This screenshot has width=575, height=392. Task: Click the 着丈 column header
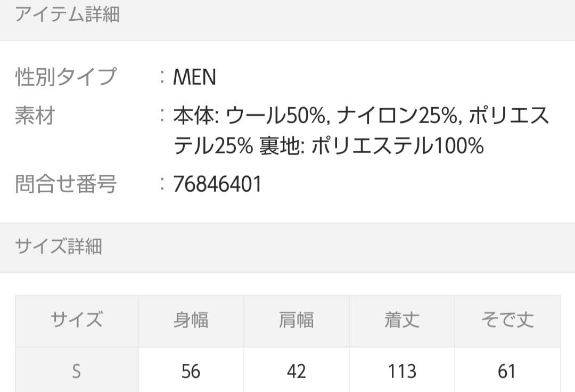pos(401,321)
